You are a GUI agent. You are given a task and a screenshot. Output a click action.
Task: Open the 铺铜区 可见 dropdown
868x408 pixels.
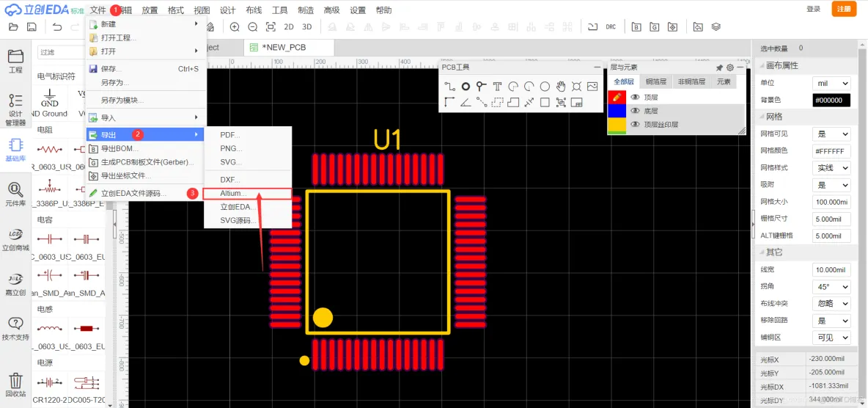point(831,337)
